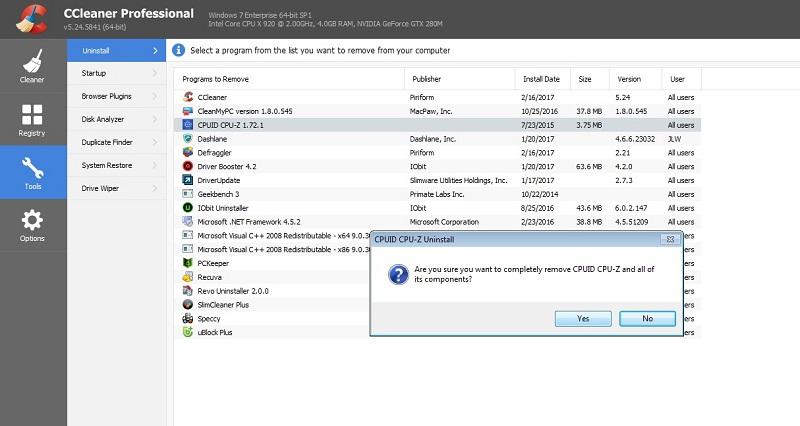Click size 63.6 MB cell
Image resolution: width=800 pixels, height=426 pixels.
(x=589, y=166)
